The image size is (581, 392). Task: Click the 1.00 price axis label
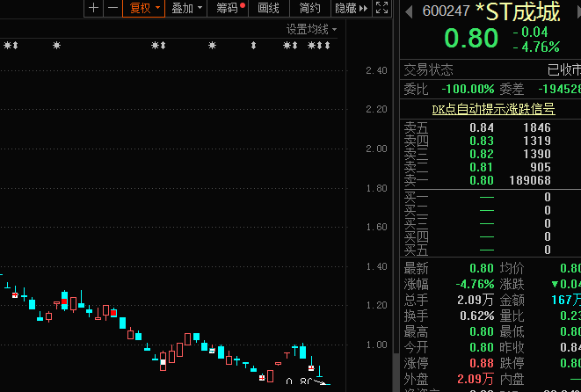(x=376, y=345)
